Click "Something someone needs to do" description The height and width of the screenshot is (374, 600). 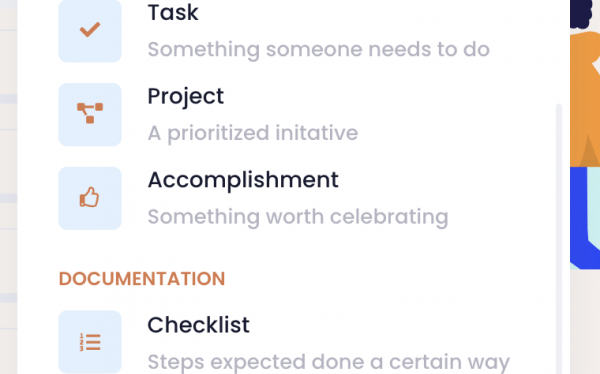pyautogui.click(x=318, y=49)
